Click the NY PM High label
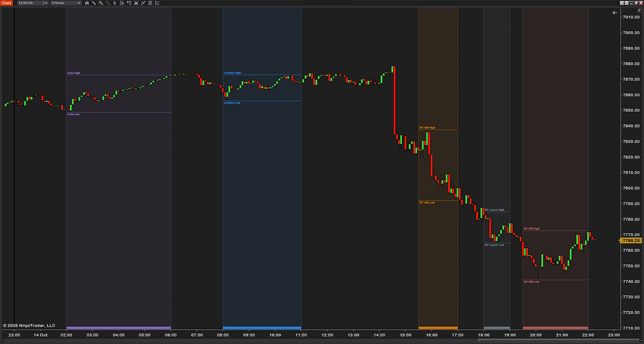 pos(532,229)
